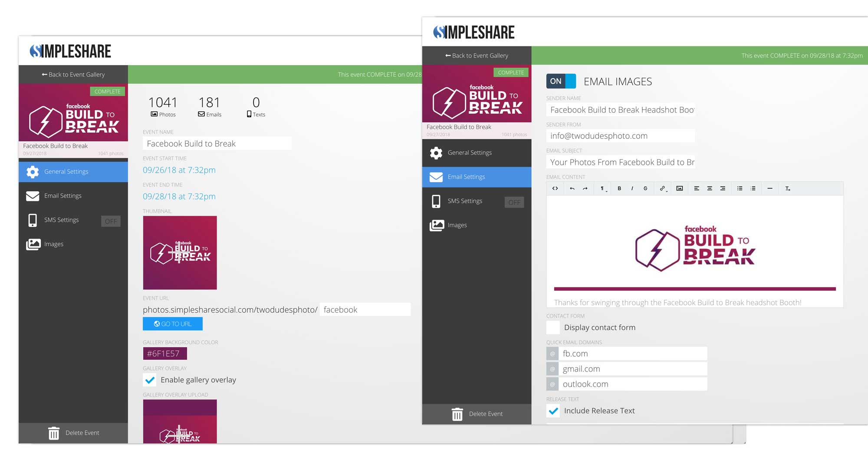
Task: Open the insert link dropdown
Action: click(x=663, y=188)
